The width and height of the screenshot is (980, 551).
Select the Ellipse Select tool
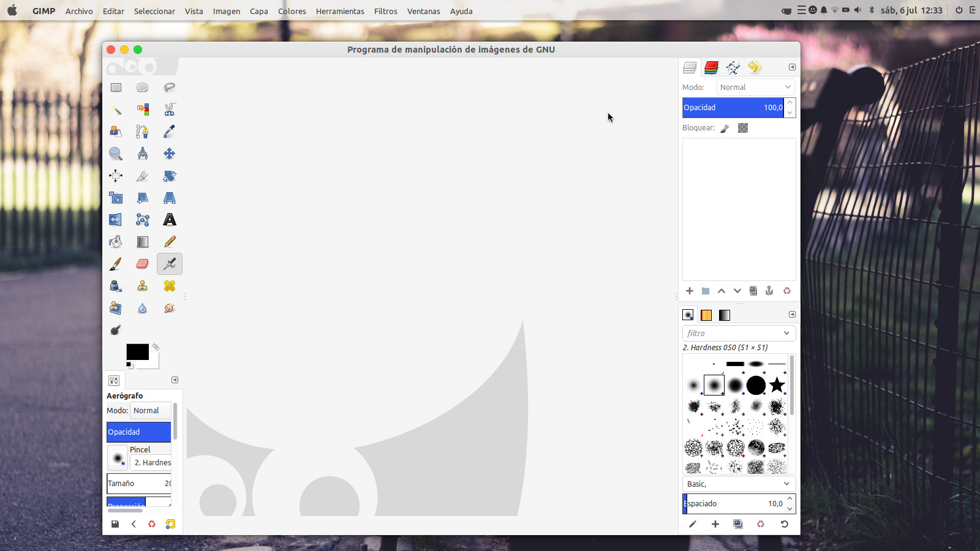point(142,88)
